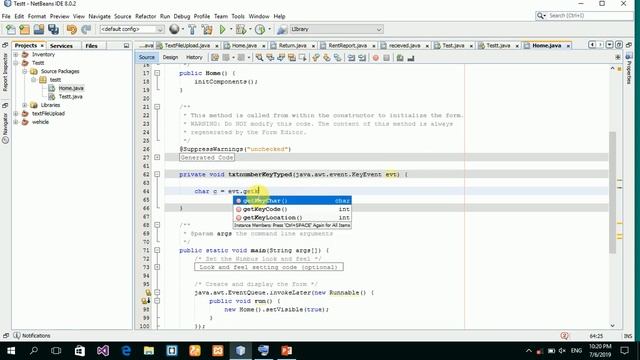Toggle the breakpoint-style red circle editor icon
Viewport: 640px width, 360px height.
pyautogui.click(x=376, y=58)
